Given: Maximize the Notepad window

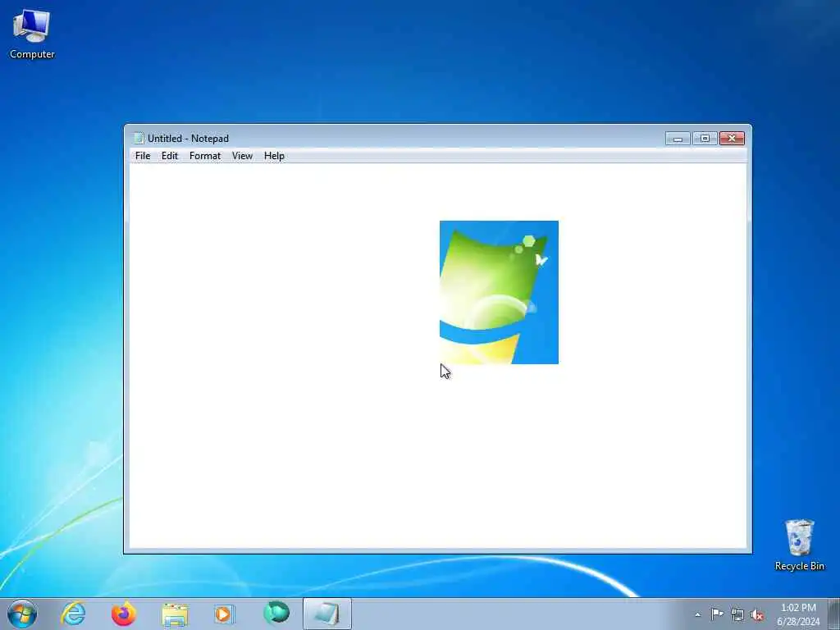Looking at the screenshot, I should [x=705, y=139].
